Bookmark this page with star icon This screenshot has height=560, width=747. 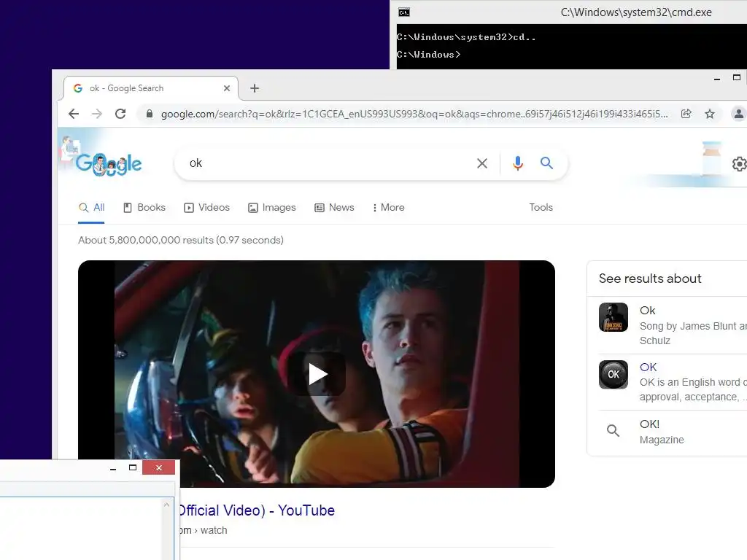click(710, 114)
